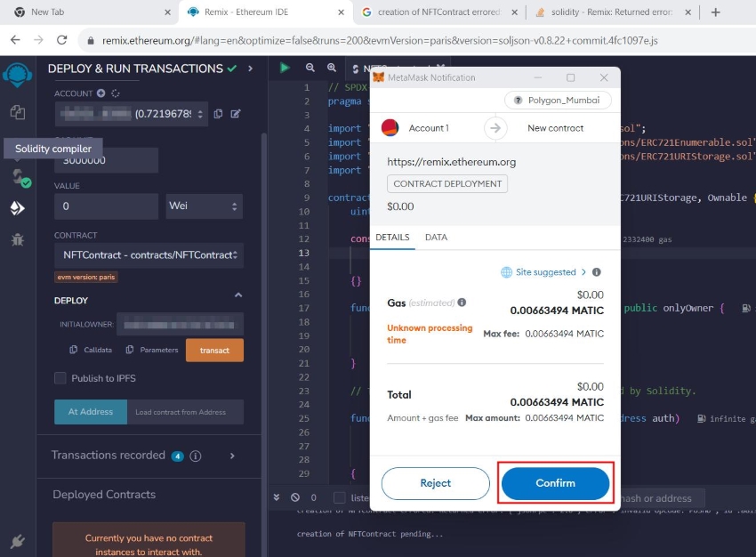
Task: Expand Transactions recorded section
Action: point(232,456)
